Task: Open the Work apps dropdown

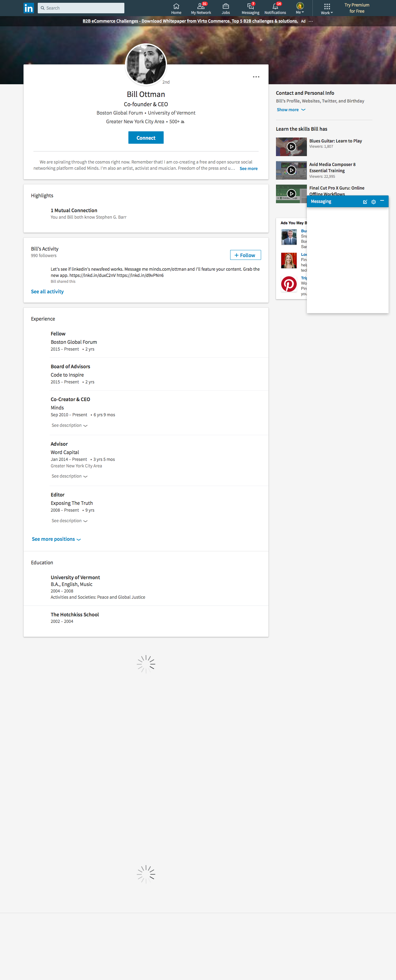Action: (327, 8)
